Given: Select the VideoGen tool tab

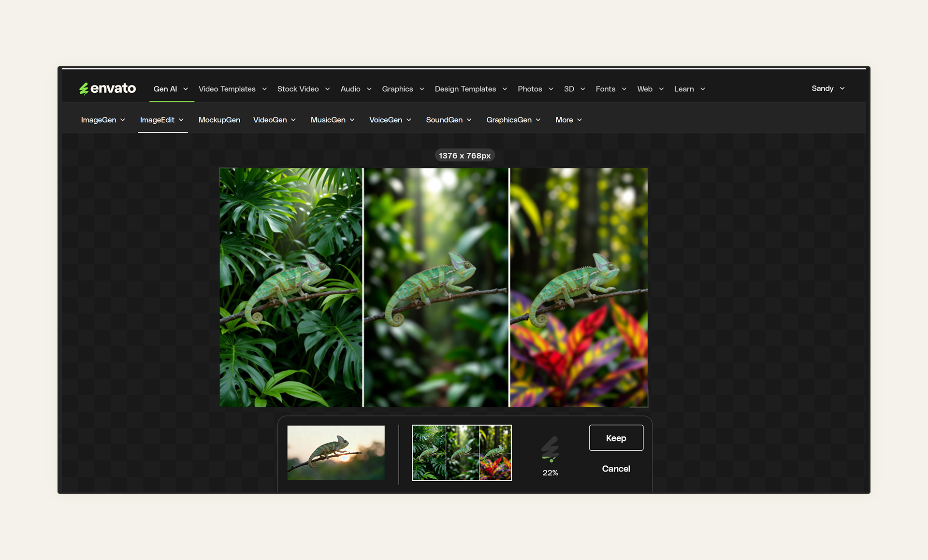Looking at the screenshot, I should (x=270, y=120).
